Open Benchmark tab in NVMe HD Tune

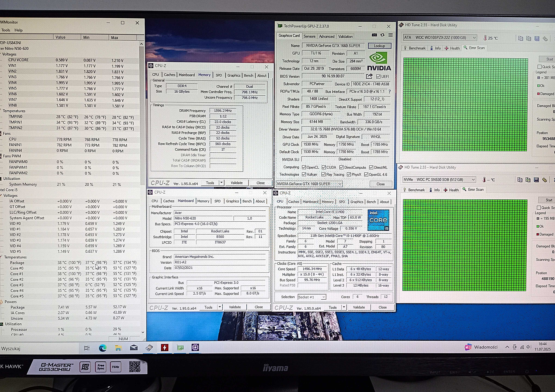click(x=414, y=190)
